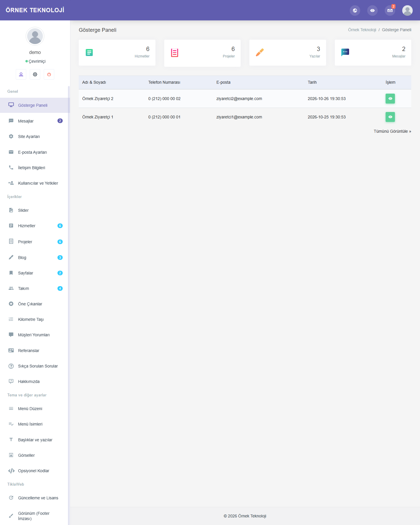Click the sidebar vertical scrollbar
Image resolution: width=420 pixels, height=525 pixels.
[x=69, y=305]
